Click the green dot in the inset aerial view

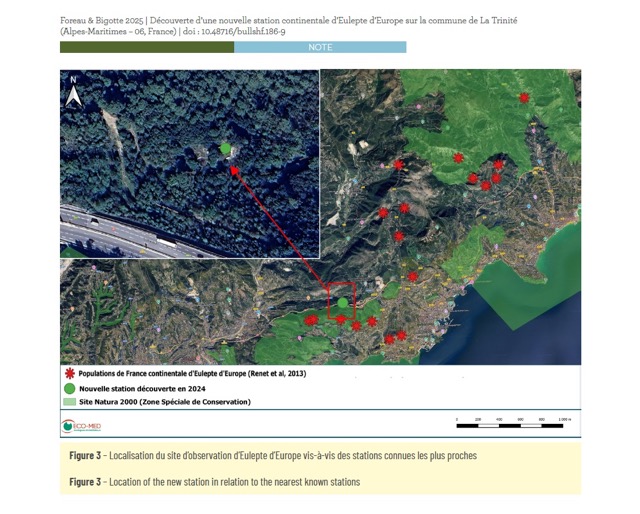pos(226,149)
